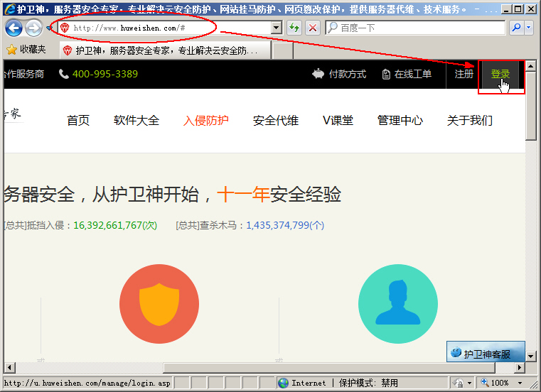This screenshot has width=541, height=392.
Task: Click the Internet zone globe icon
Action: coord(283,383)
